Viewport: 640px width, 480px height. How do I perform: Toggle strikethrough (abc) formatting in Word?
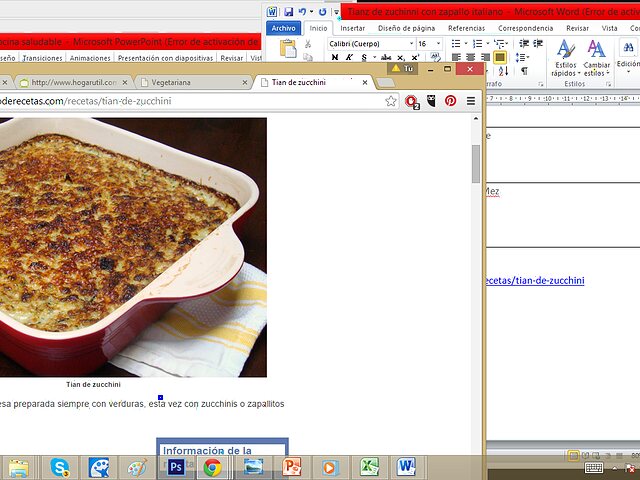click(x=386, y=57)
